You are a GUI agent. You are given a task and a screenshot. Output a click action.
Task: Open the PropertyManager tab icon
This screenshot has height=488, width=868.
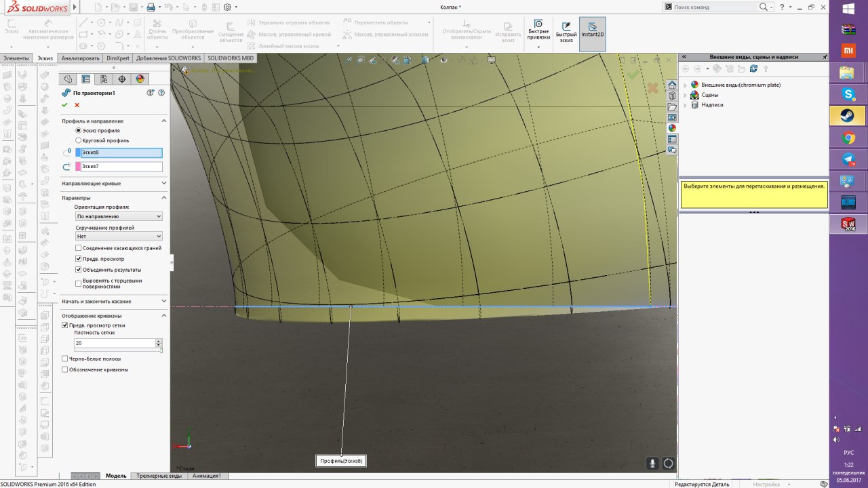click(86, 79)
